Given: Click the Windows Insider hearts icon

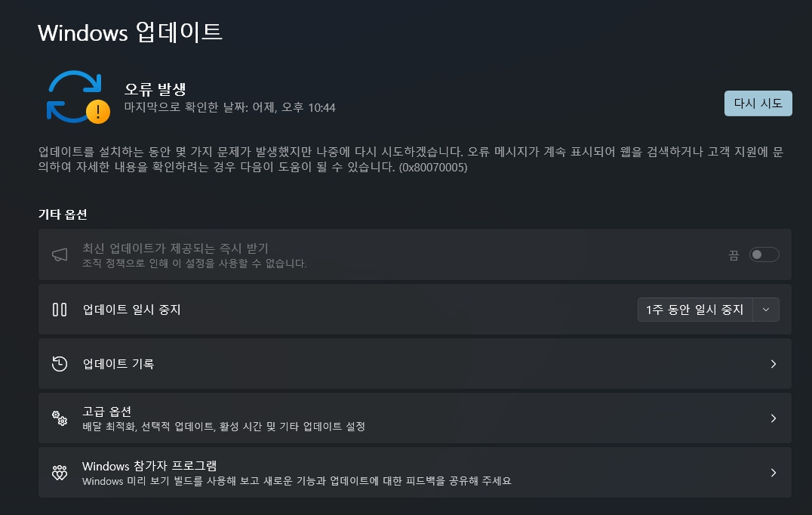Looking at the screenshot, I should click(x=60, y=473).
